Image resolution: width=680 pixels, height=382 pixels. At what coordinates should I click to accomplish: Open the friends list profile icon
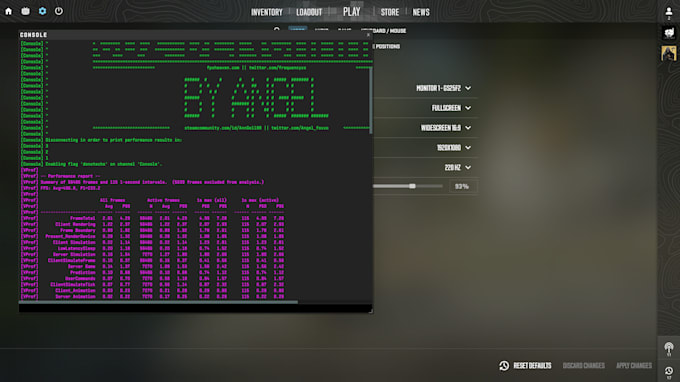click(669, 13)
